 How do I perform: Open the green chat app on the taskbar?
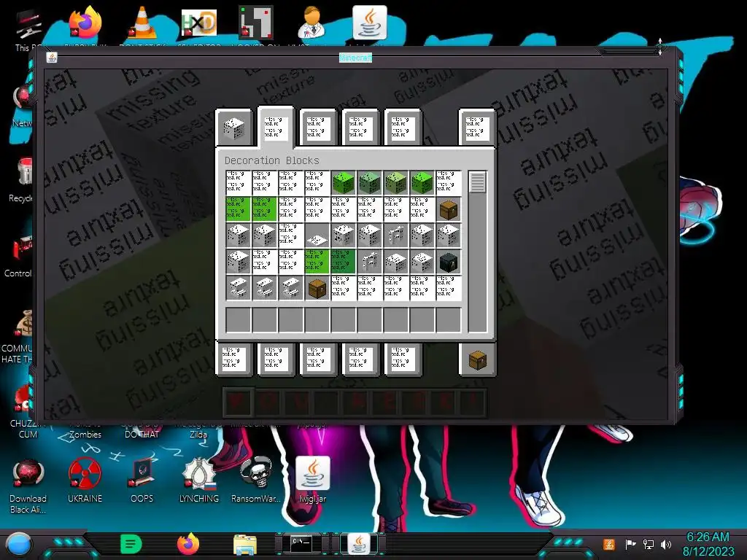131,544
